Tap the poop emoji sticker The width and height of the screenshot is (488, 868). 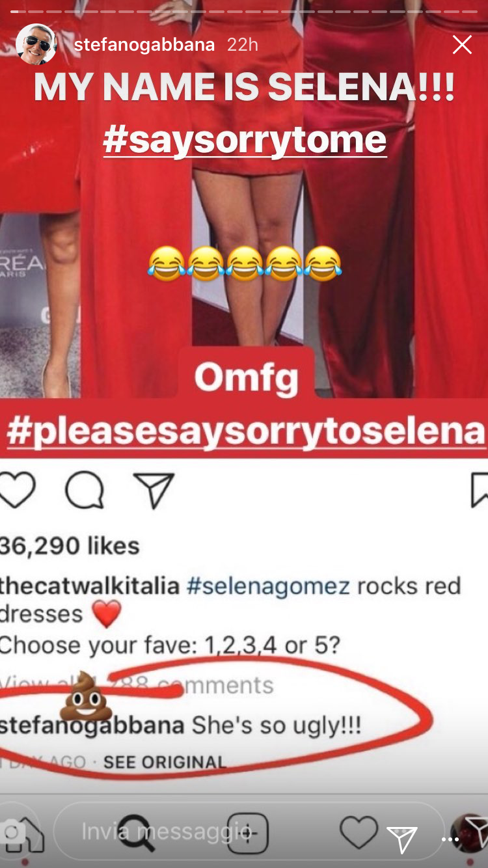coord(86,696)
